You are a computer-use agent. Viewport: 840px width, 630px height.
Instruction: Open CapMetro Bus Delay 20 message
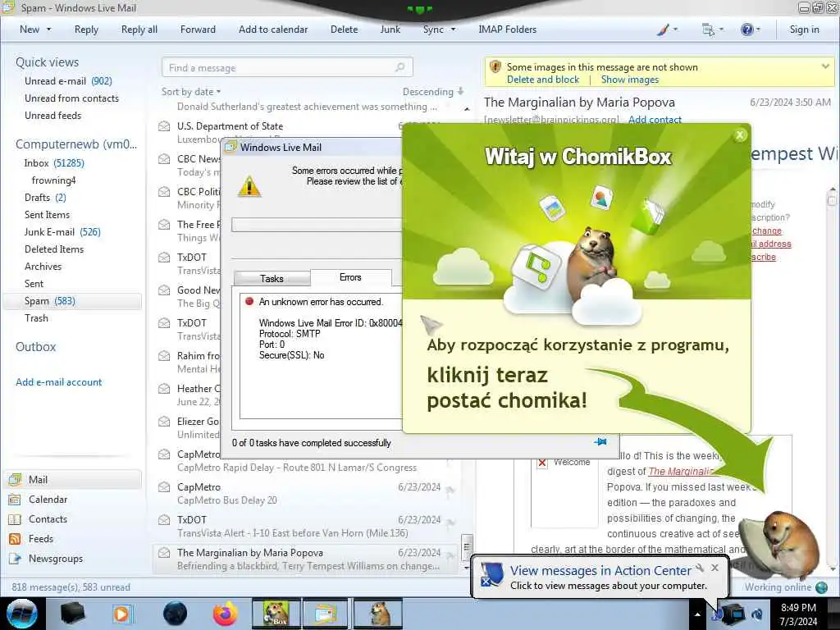[305, 493]
